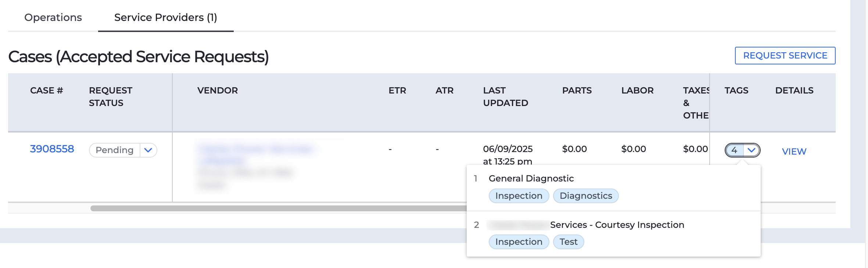The image size is (868, 268).
Task: Select the Service Providers tab
Action: (166, 16)
